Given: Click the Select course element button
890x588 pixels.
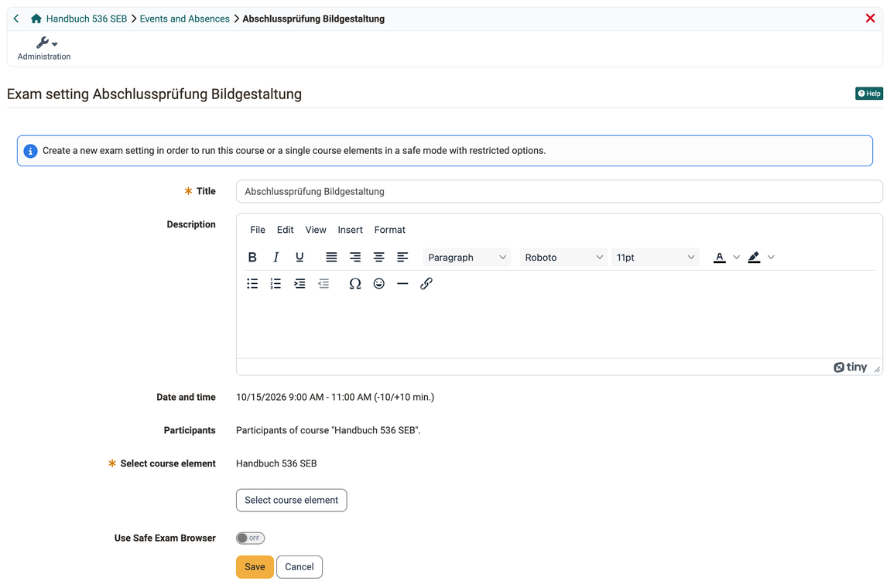Looking at the screenshot, I should click(291, 500).
